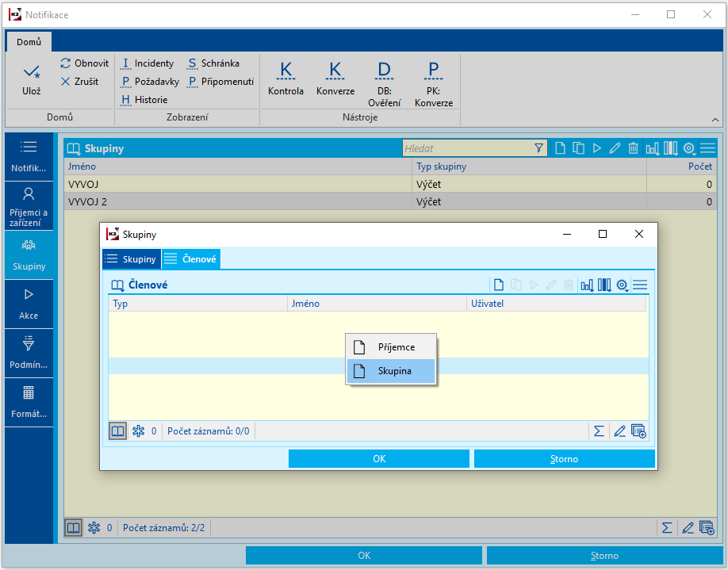The width and height of the screenshot is (728, 570).
Task: Click filter funnel icon in search
Action: tap(538, 148)
